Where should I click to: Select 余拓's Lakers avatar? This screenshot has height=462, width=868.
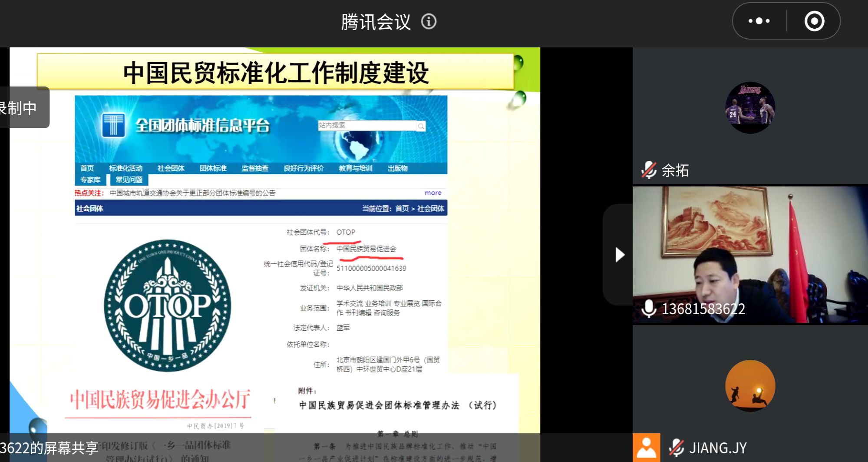750,107
